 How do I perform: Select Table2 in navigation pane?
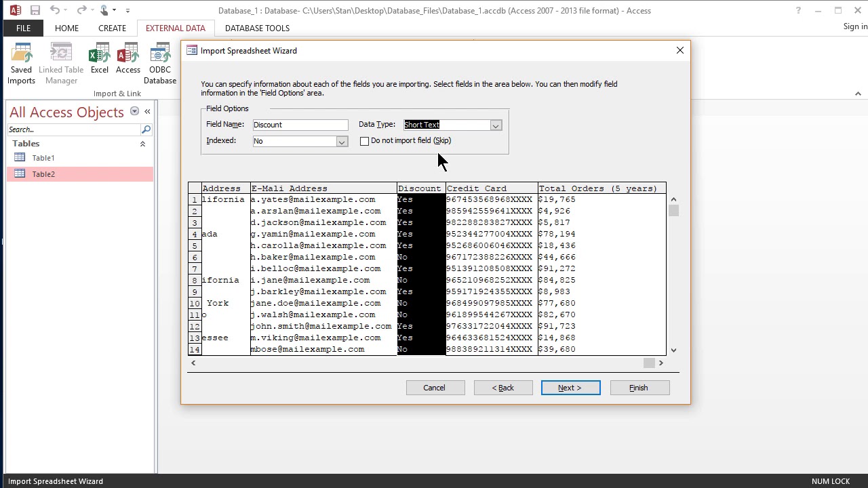point(80,174)
